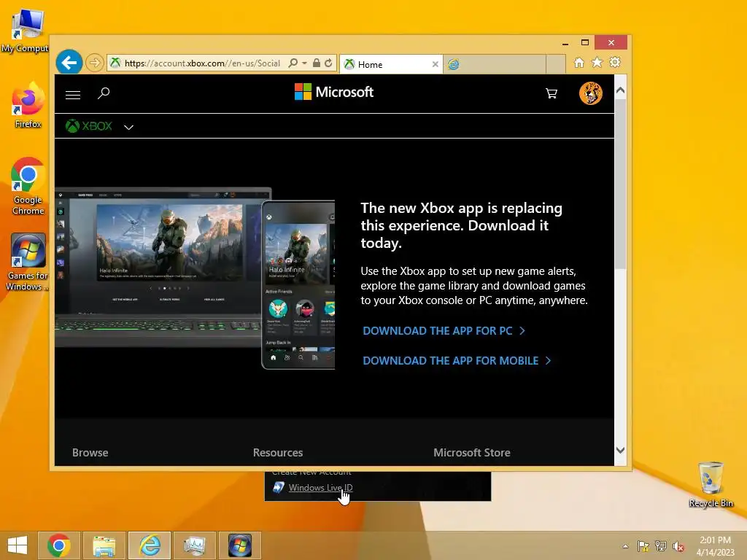Click the Xbox logo link
This screenshot has height=560, width=747.
89,126
